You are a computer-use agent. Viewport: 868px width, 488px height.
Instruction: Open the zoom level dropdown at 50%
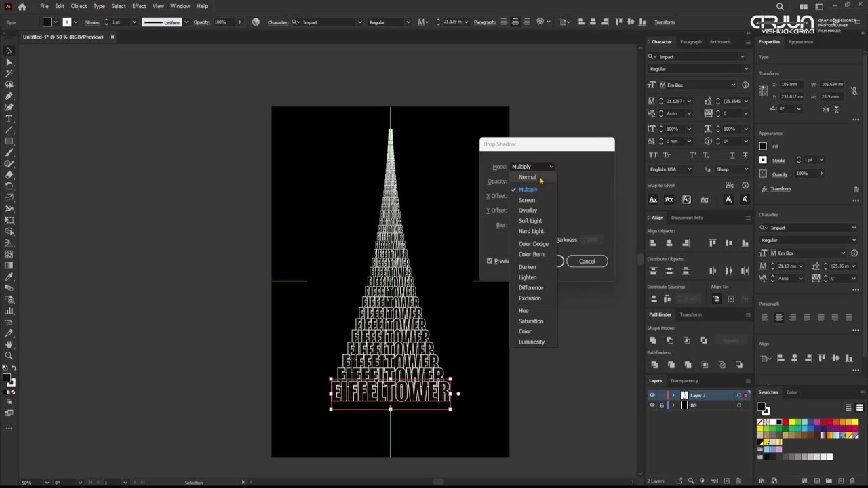tap(46, 483)
